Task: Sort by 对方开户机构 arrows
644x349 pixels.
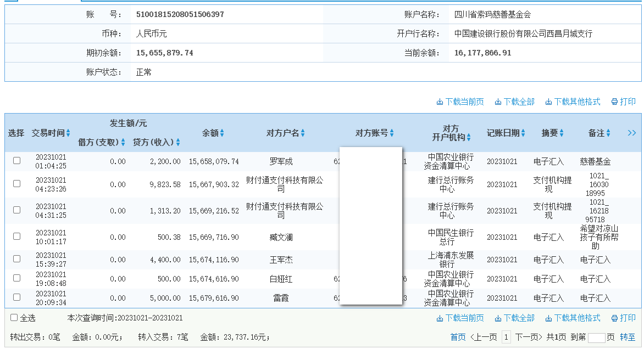Action: 469,137
